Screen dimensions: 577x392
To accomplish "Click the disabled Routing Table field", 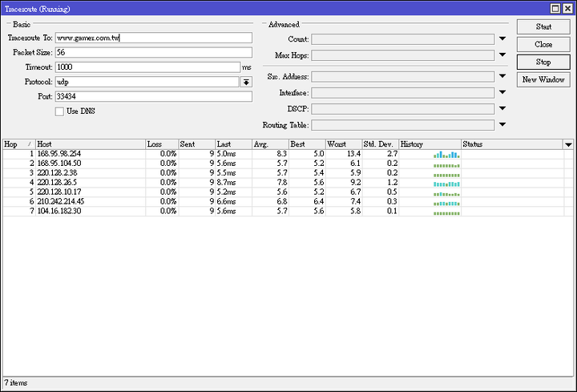I will pos(403,126).
